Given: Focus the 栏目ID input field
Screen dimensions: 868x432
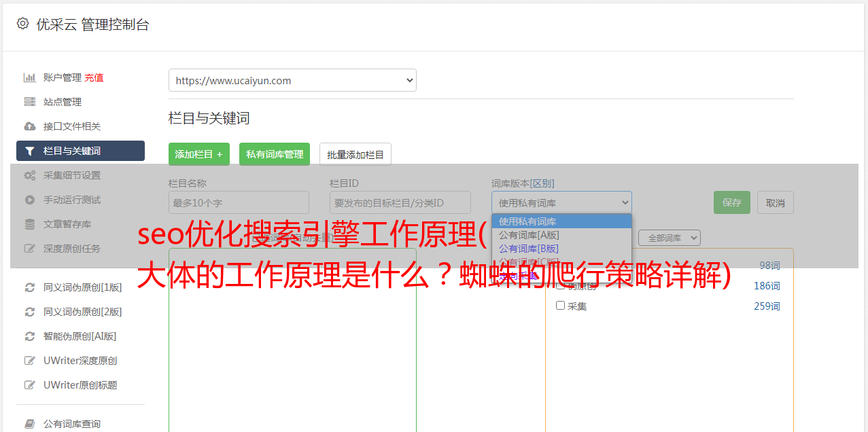Looking at the screenshot, I should click(x=400, y=202).
